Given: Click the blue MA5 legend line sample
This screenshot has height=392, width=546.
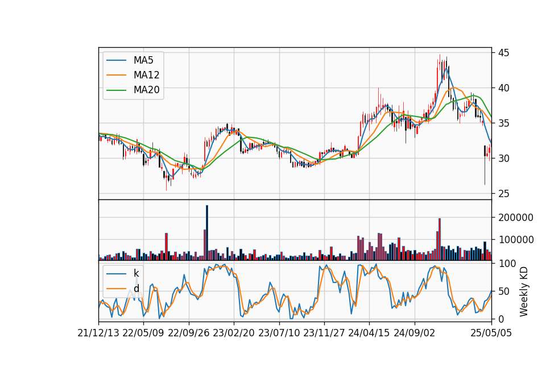Looking at the screenshot, I should point(116,60).
